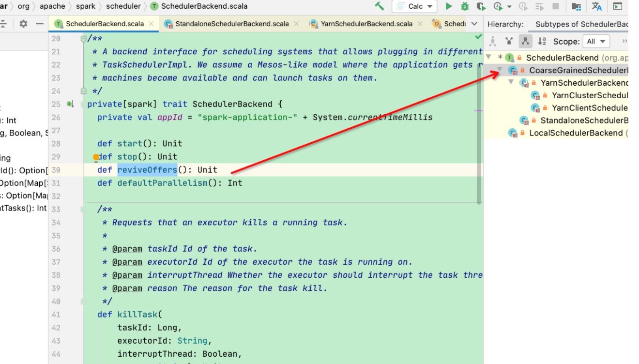639x364 pixels.
Task: Toggle subtypes hierarchy view
Action: coord(524,41)
